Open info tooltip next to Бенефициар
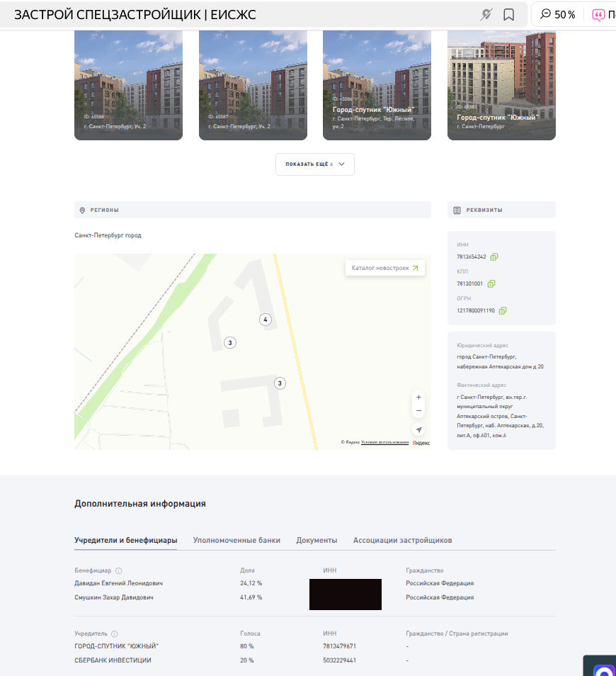The height and width of the screenshot is (676, 616). click(x=119, y=570)
